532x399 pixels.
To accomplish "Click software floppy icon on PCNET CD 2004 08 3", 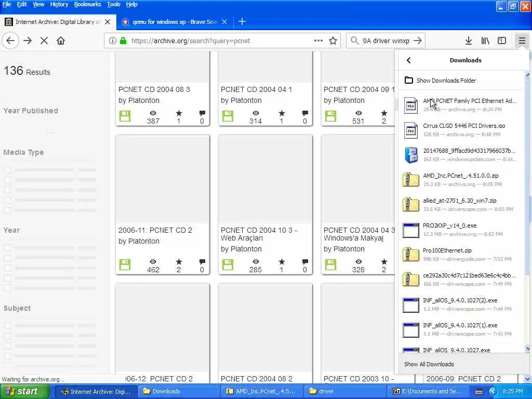I will pyautogui.click(x=125, y=116).
